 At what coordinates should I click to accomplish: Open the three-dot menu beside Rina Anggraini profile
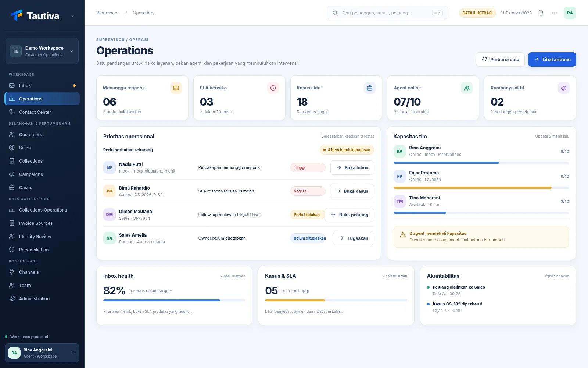pos(73,353)
